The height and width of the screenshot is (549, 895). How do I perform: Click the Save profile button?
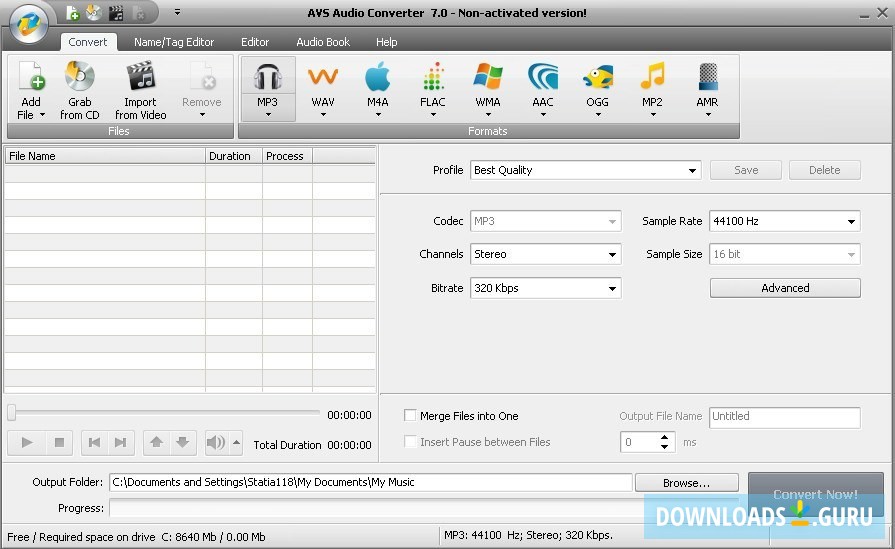745,170
